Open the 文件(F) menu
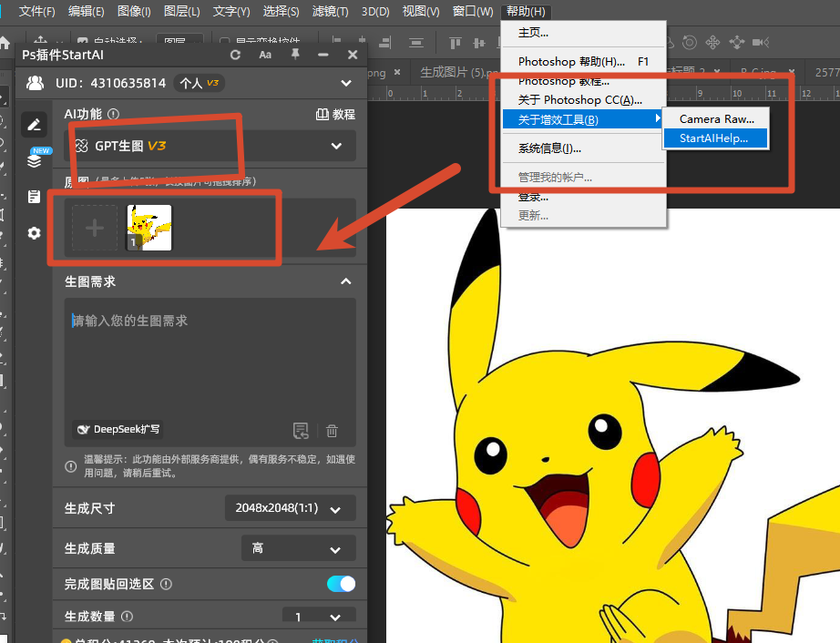The image size is (840, 643). click(x=37, y=11)
